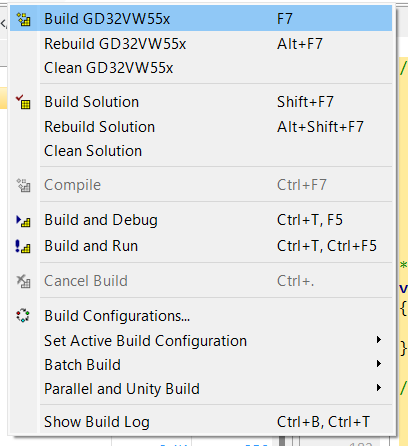
Task: Click the Build and Run exclamation icon
Action: click(23, 247)
